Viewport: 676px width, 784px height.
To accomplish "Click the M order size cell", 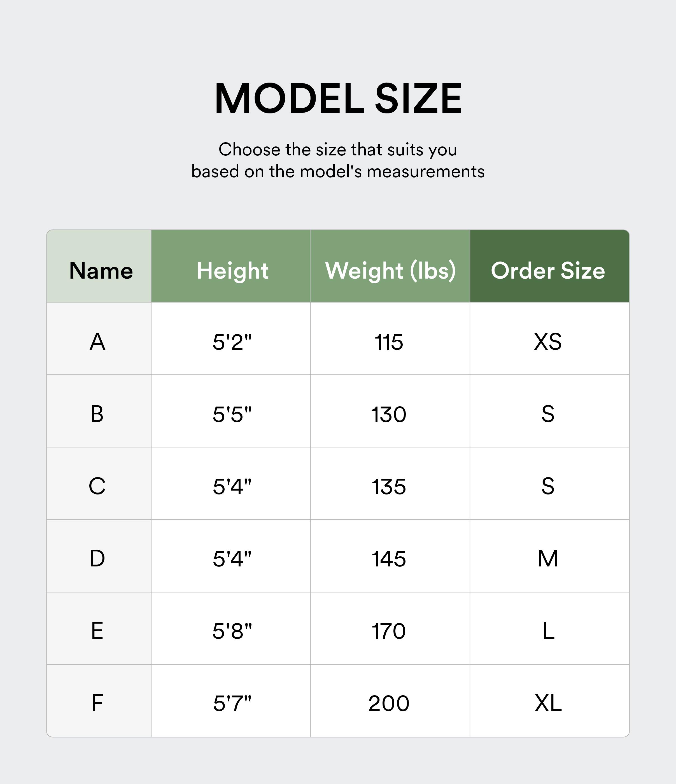I will coord(548,559).
